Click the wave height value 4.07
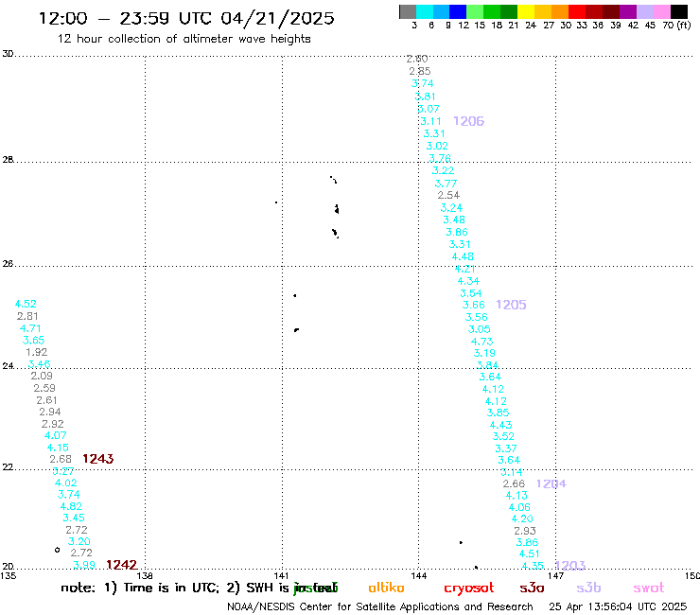Screen dimensions: 700x615 56,435
